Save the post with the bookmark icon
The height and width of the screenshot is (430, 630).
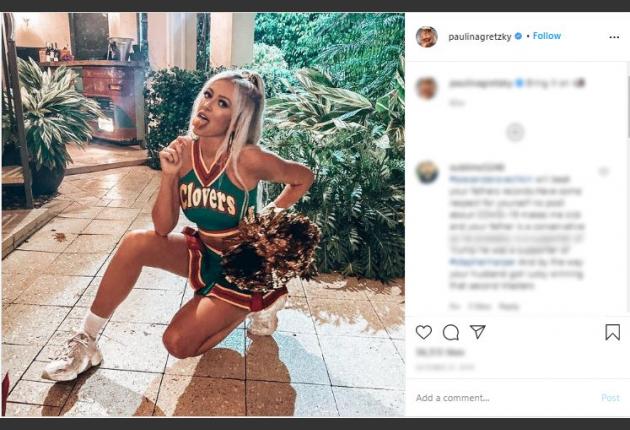(x=612, y=332)
